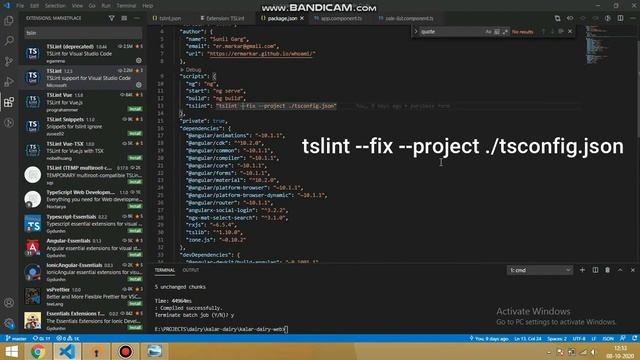Click the filter extensions funnel icon
Screen dimensions: 640x360
coord(111,18)
